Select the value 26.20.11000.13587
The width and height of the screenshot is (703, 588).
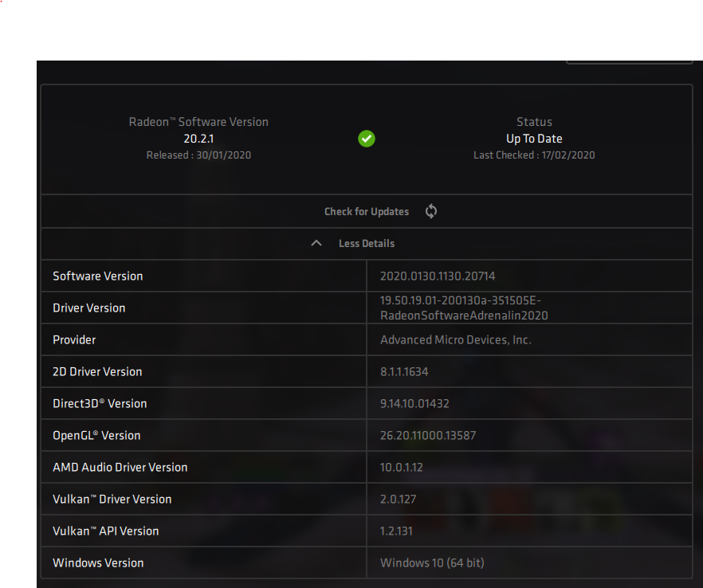click(428, 435)
